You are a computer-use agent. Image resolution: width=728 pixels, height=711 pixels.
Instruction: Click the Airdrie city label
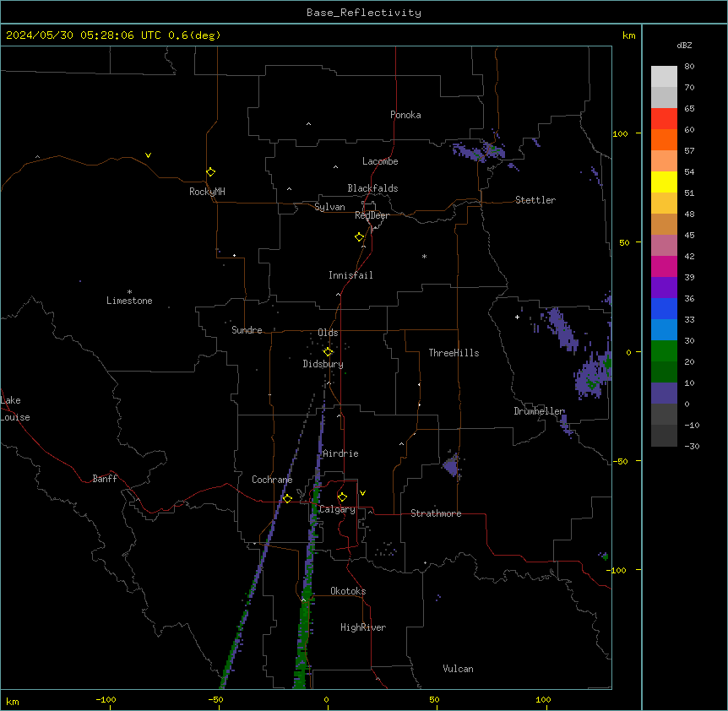point(340,453)
